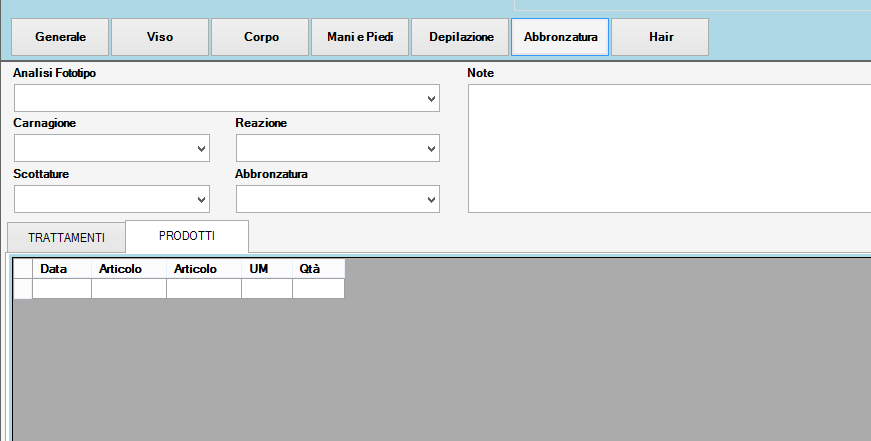Viewport: 871px width, 441px height.
Task: Select the PRODOTTI tab
Action: [x=187, y=236]
